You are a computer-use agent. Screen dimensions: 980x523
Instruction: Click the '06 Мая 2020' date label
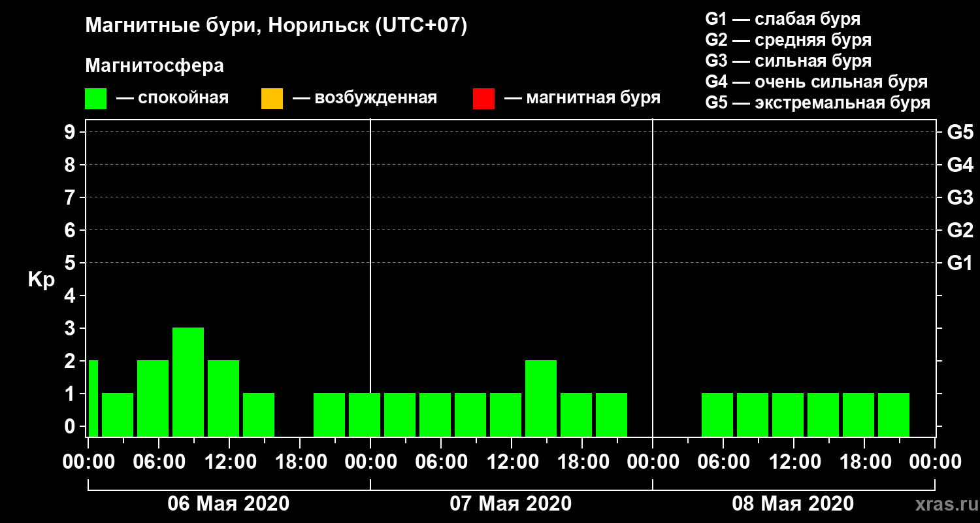pyautogui.click(x=229, y=503)
